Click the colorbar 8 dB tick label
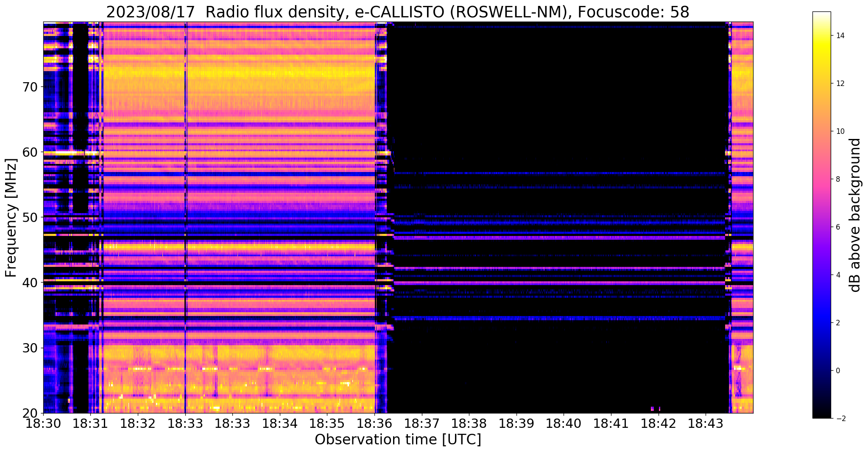 (838, 179)
